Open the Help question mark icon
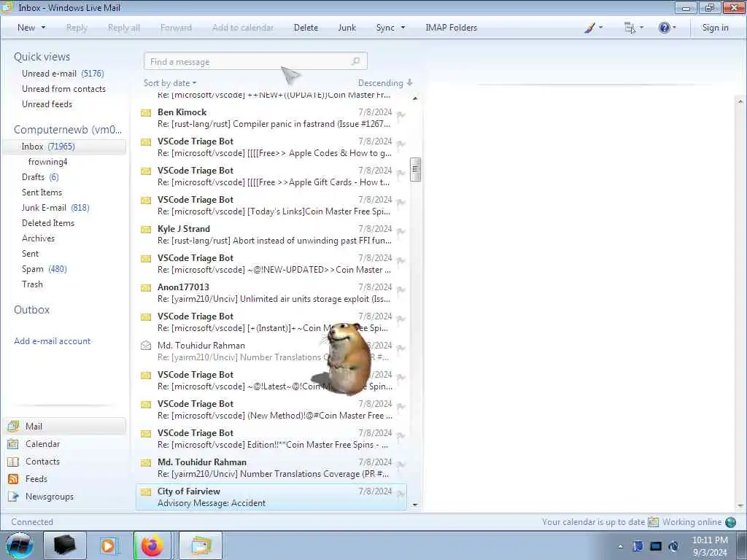Image resolution: width=747 pixels, height=560 pixels. 664,28
